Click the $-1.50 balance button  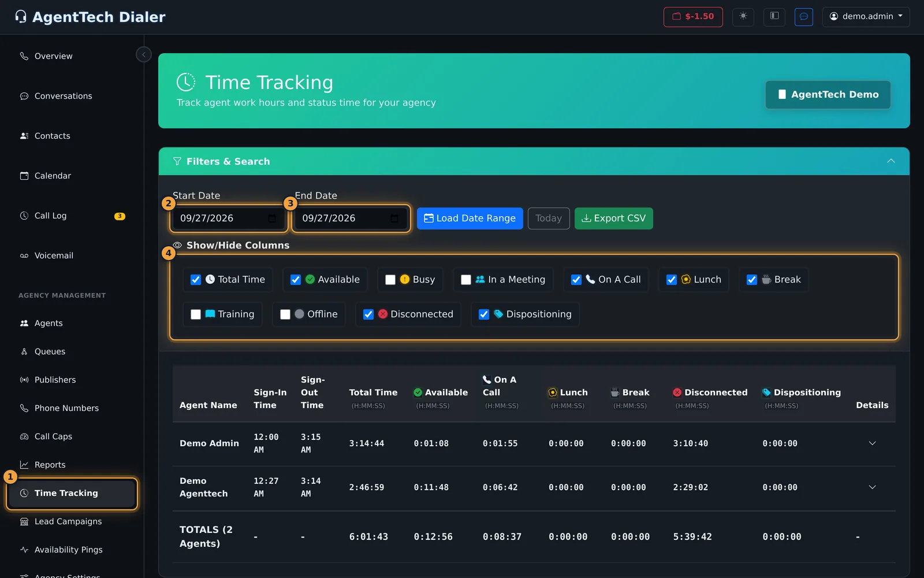point(693,17)
